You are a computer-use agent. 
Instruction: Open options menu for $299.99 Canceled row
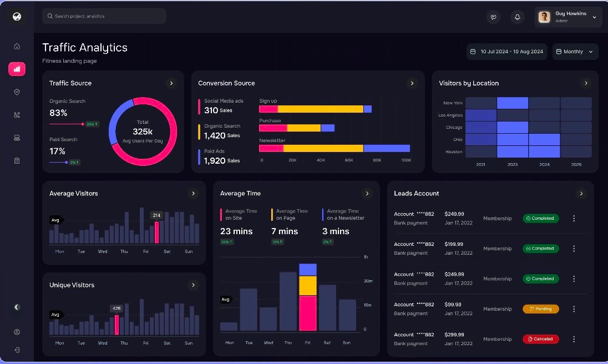(x=574, y=339)
